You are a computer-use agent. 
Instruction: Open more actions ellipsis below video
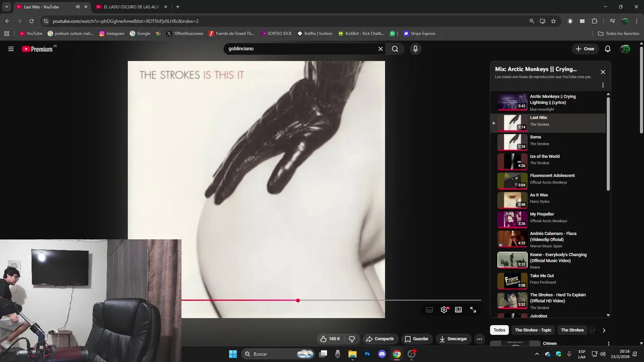(x=479, y=339)
